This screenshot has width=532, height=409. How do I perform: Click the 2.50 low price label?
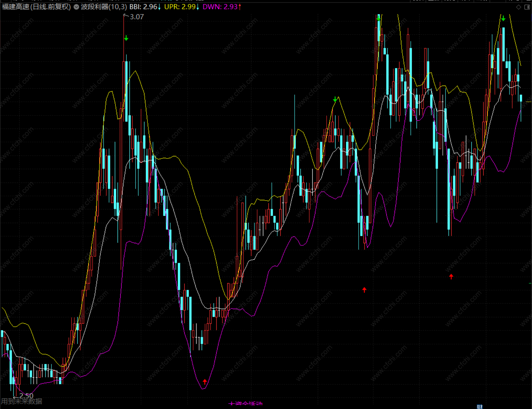(26, 396)
